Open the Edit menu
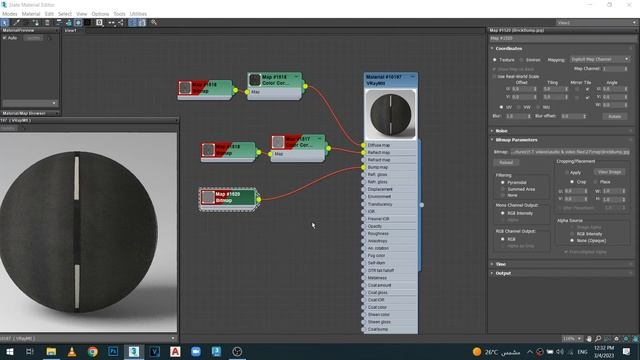This screenshot has width=640, height=360. point(49,14)
